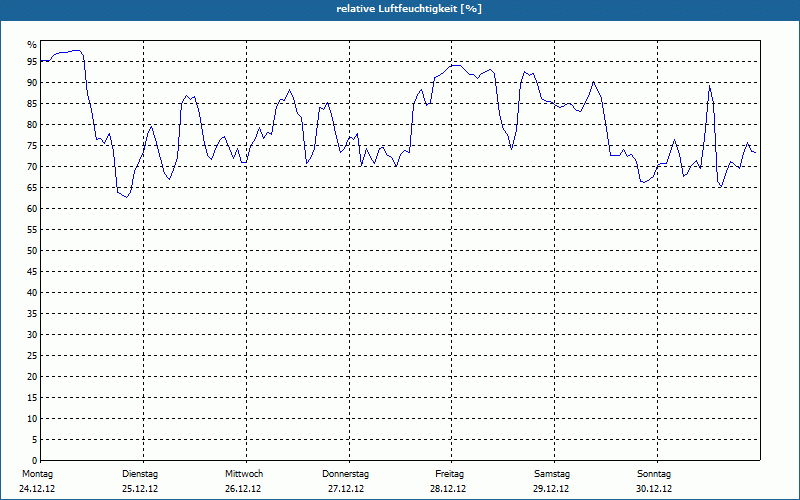The width and height of the screenshot is (800, 500).
Task: Click the date '26.12.12'
Action: tap(243, 489)
